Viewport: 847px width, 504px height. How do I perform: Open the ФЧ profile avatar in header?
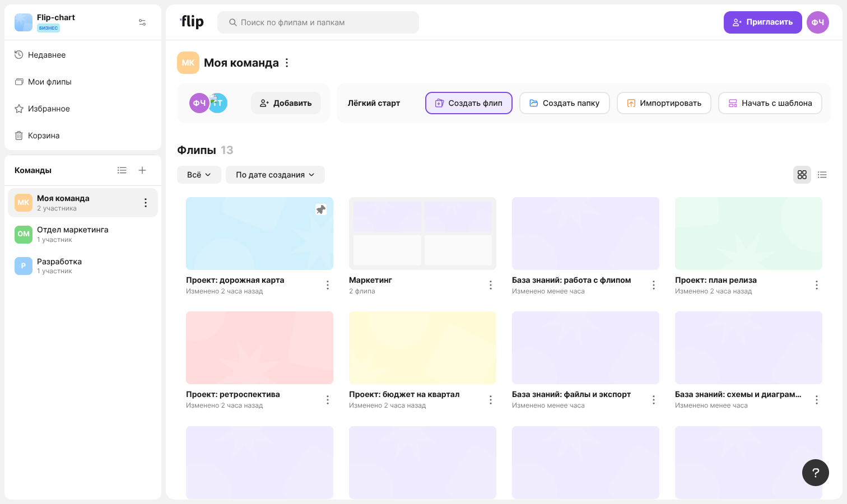(x=818, y=22)
